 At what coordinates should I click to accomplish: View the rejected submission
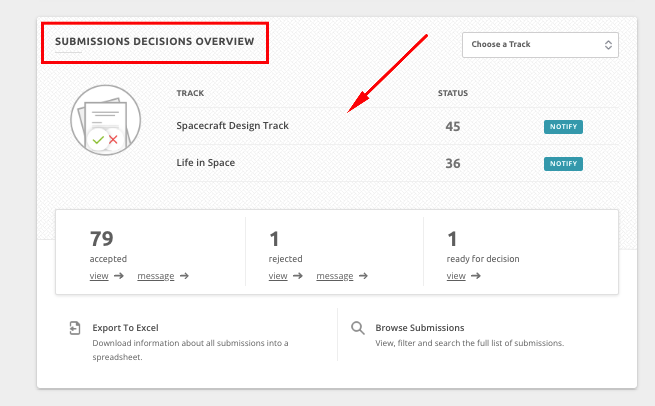278,276
